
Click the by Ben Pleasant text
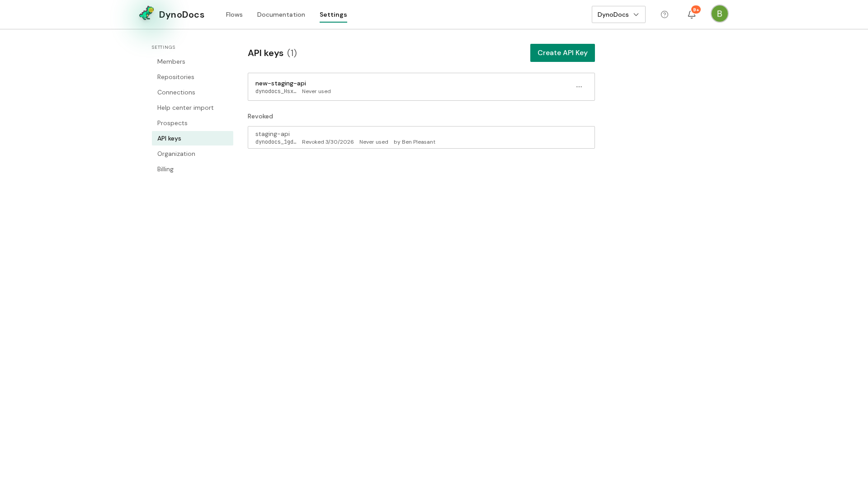pos(415,142)
